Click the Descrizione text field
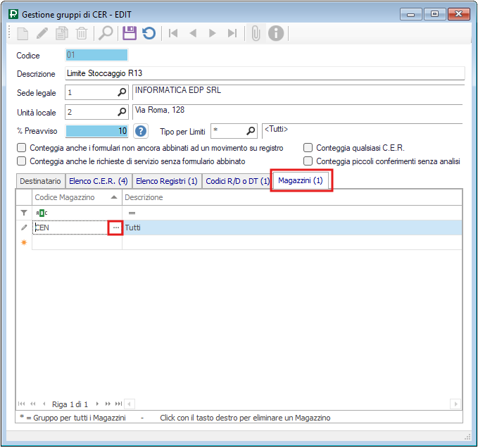The width and height of the screenshot is (478, 448). 264,73
